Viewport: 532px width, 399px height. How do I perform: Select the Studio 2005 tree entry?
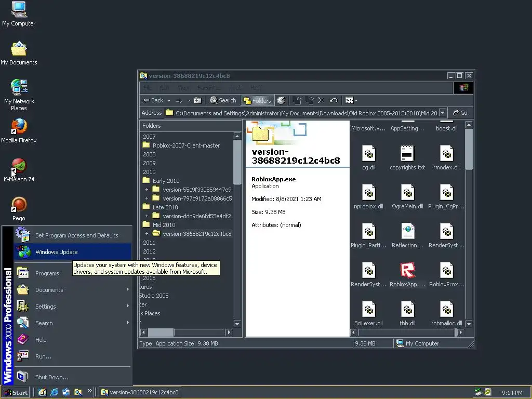pos(154,296)
